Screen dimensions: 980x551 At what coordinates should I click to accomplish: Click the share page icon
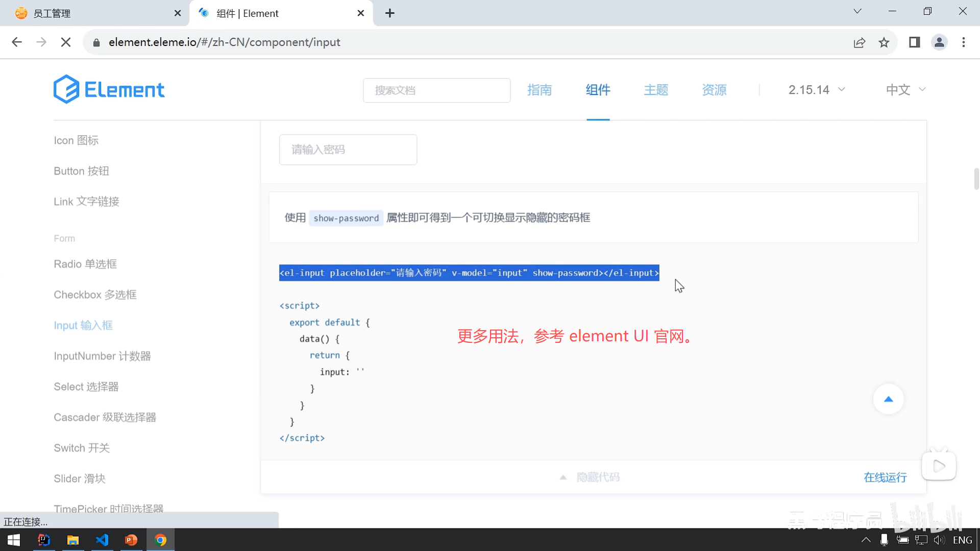[860, 42]
